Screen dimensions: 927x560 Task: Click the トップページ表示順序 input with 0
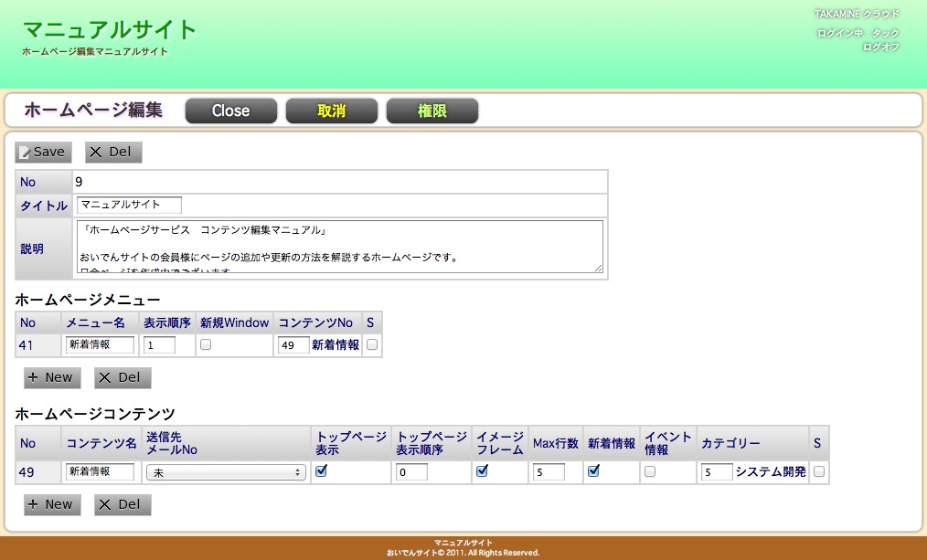coord(411,472)
